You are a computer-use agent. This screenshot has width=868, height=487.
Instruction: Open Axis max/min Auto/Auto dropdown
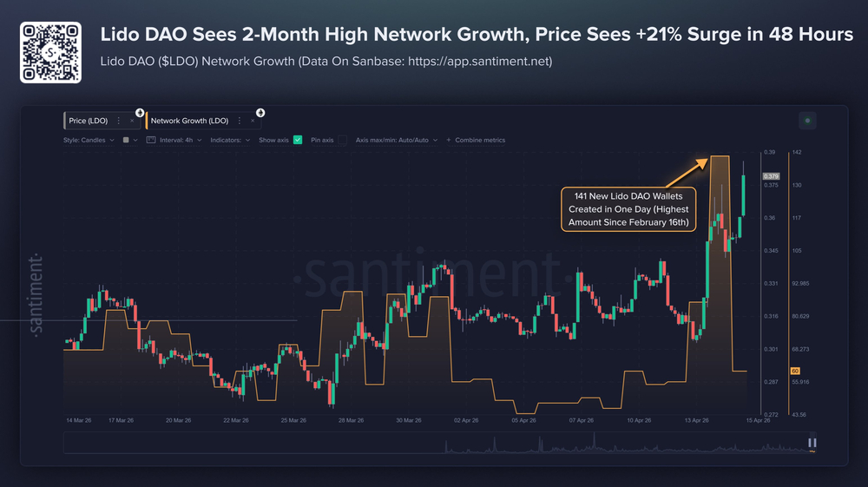397,140
